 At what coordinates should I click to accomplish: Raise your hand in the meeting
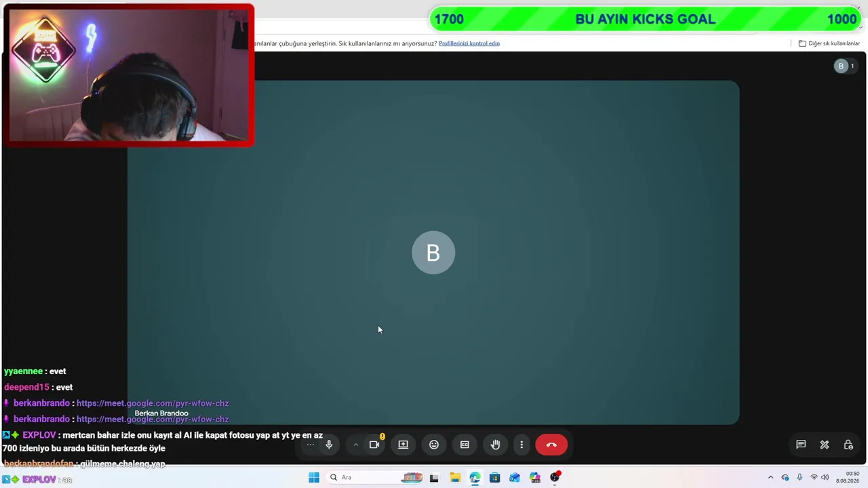pyautogui.click(x=496, y=445)
